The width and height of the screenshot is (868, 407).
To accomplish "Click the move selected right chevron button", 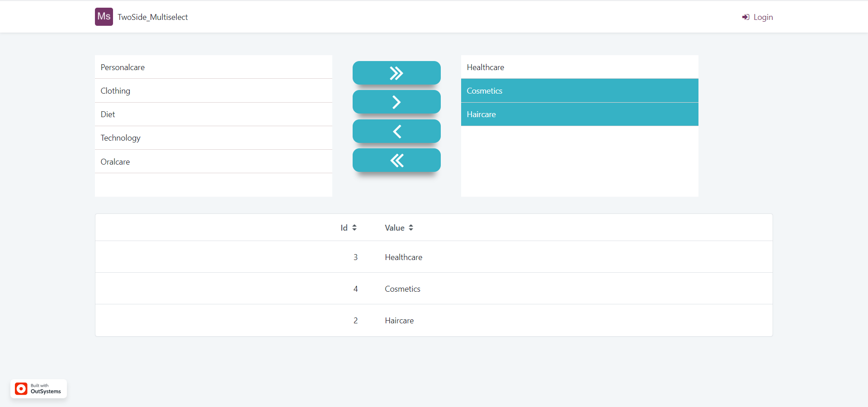I will pos(396,102).
